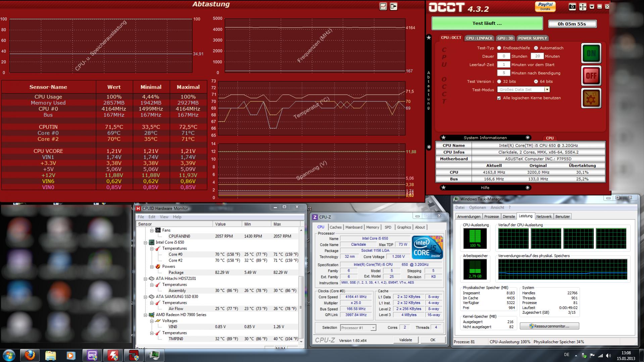Viewport: 644px width, 362px height.
Task: Open OCCT settings gear button
Action: point(591,98)
